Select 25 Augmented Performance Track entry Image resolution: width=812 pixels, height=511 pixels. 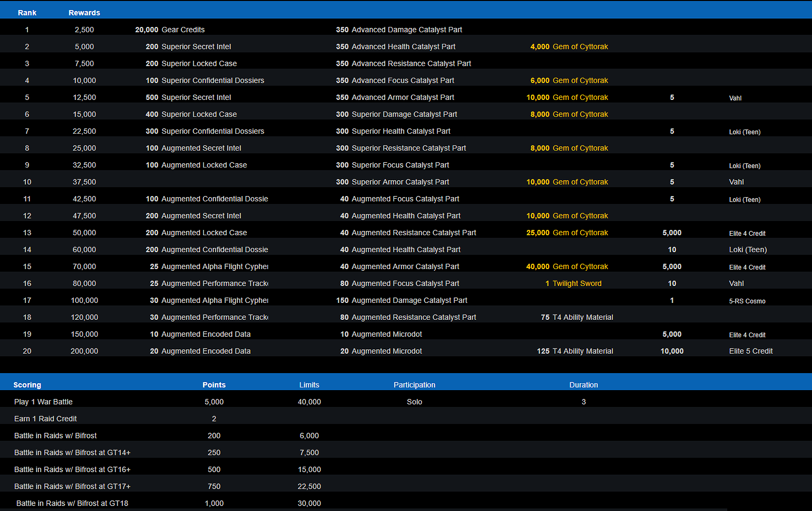coord(209,283)
